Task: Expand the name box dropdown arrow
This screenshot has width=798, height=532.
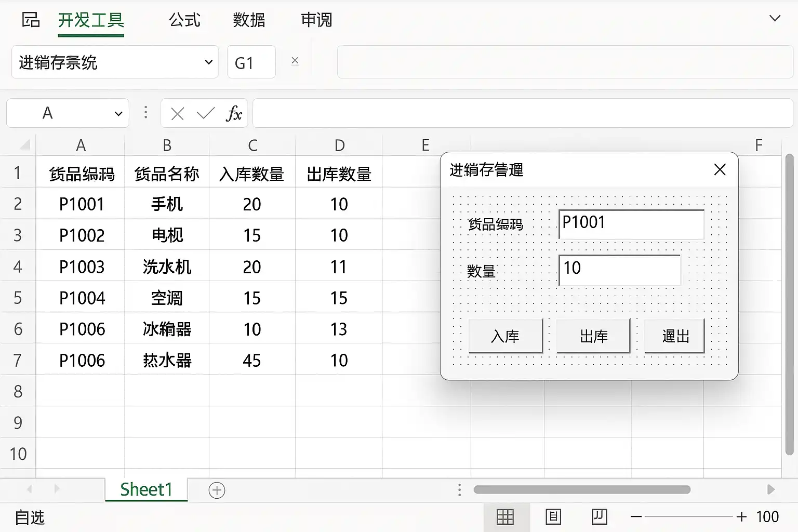Action: coord(118,113)
